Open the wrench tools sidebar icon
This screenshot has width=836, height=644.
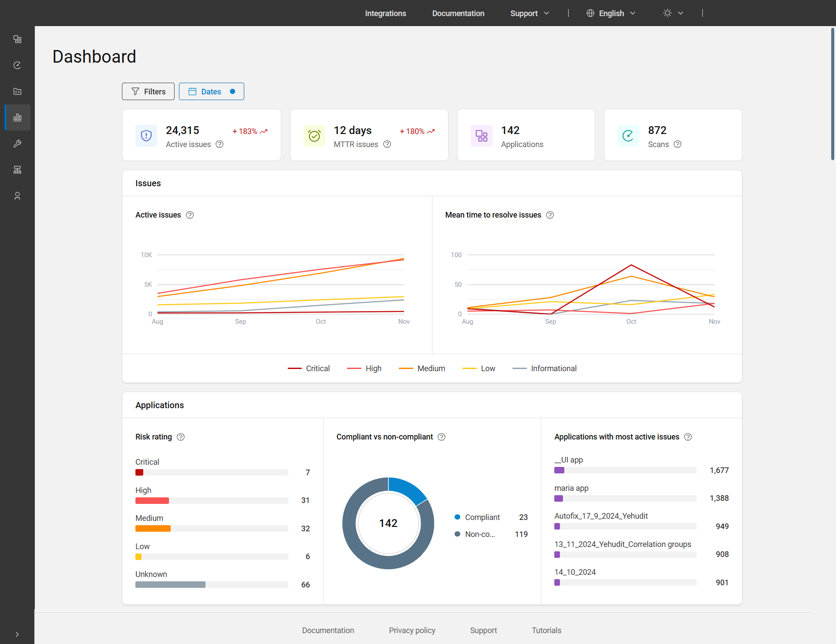click(17, 144)
